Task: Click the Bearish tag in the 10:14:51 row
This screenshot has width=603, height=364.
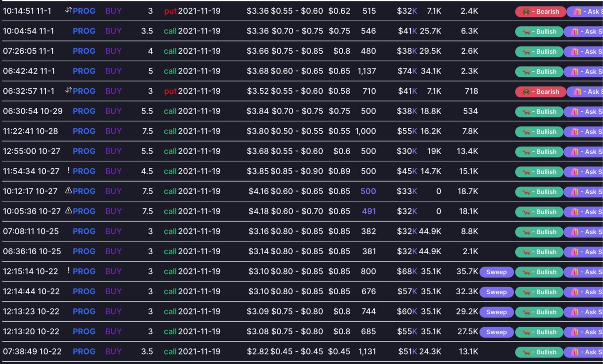Action: click(540, 12)
